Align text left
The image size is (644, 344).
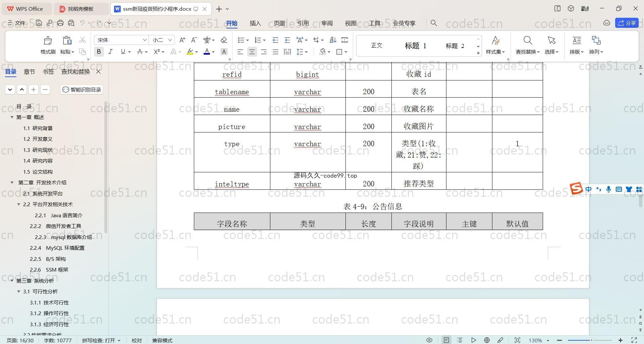(x=240, y=52)
